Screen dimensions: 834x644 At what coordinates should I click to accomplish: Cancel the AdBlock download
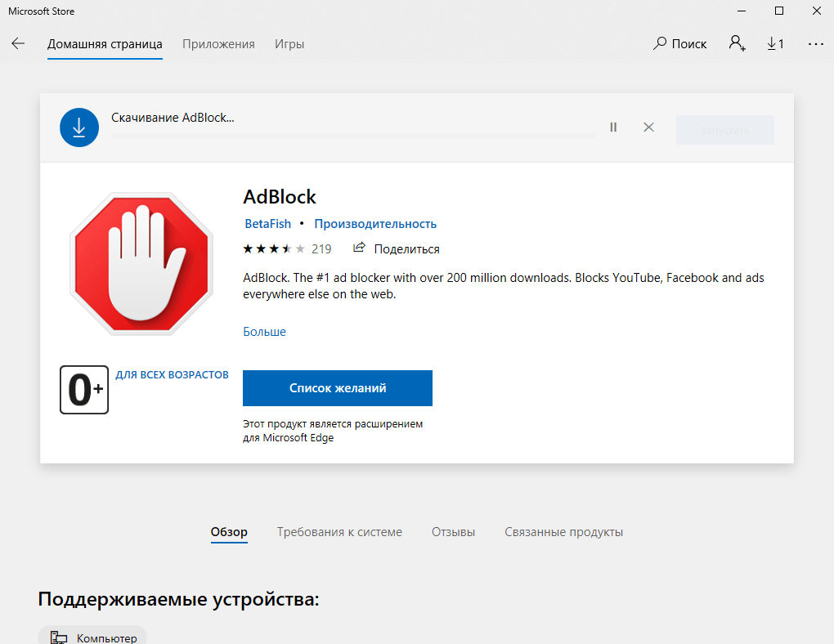(648, 127)
